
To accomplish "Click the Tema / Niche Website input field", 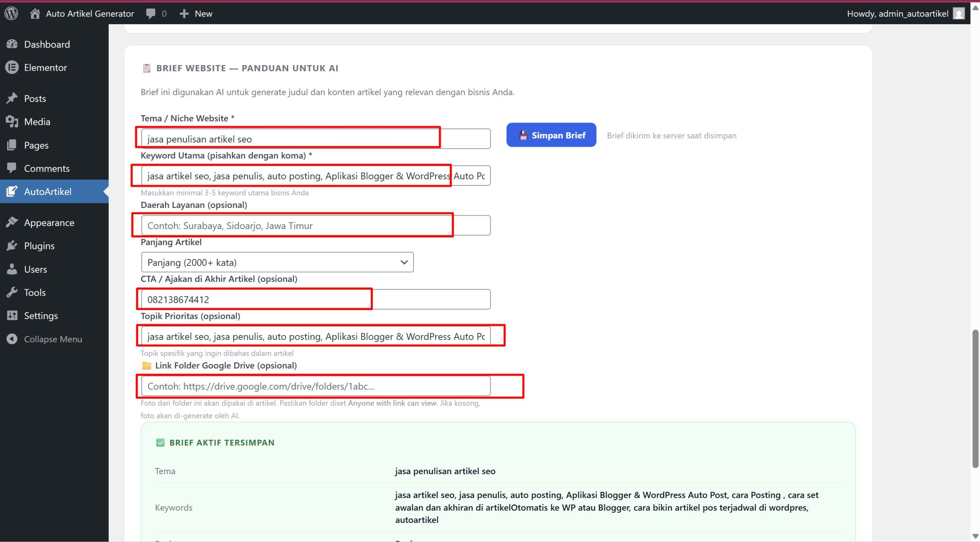I will coord(315,139).
